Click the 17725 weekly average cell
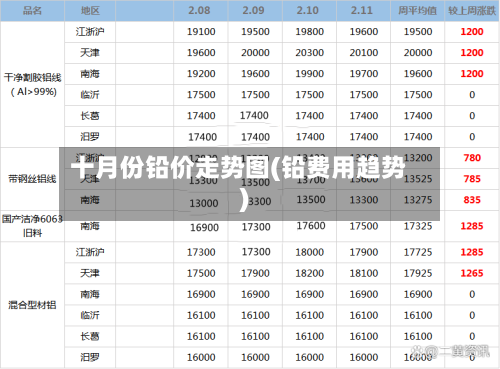Viewport: 500px width, 369px height. click(x=418, y=252)
